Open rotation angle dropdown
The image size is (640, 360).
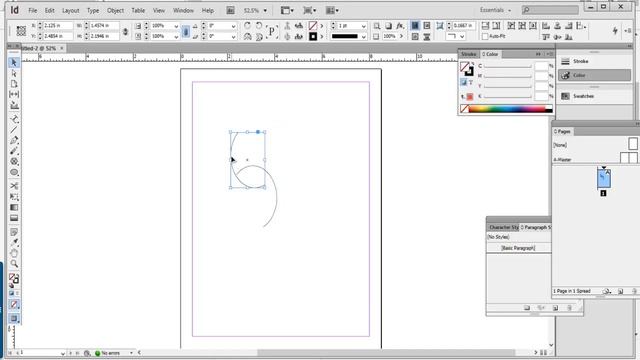(233, 26)
